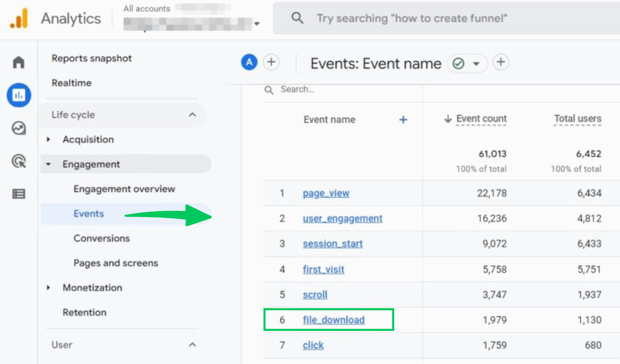This screenshot has width=620, height=364.
Task: Open the Library icon at sidebar bottom
Action: [19, 194]
